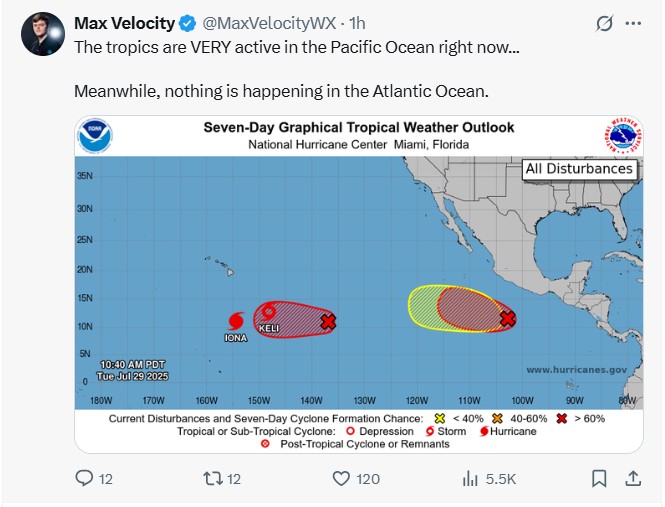Click the Grok explain post icon

[x=604, y=23]
